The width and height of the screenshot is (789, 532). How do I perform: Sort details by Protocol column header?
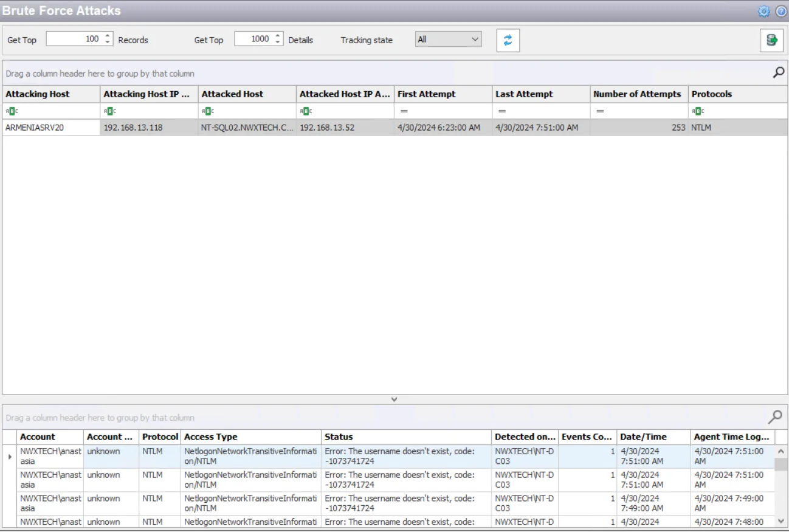coord(160,437)
